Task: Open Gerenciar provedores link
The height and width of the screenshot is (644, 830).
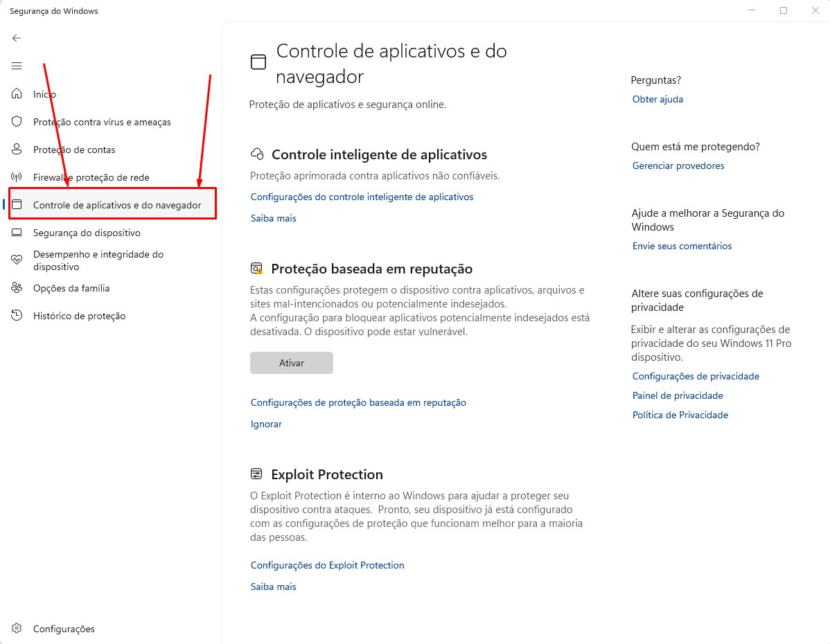Action: click(x=678, y=166)
